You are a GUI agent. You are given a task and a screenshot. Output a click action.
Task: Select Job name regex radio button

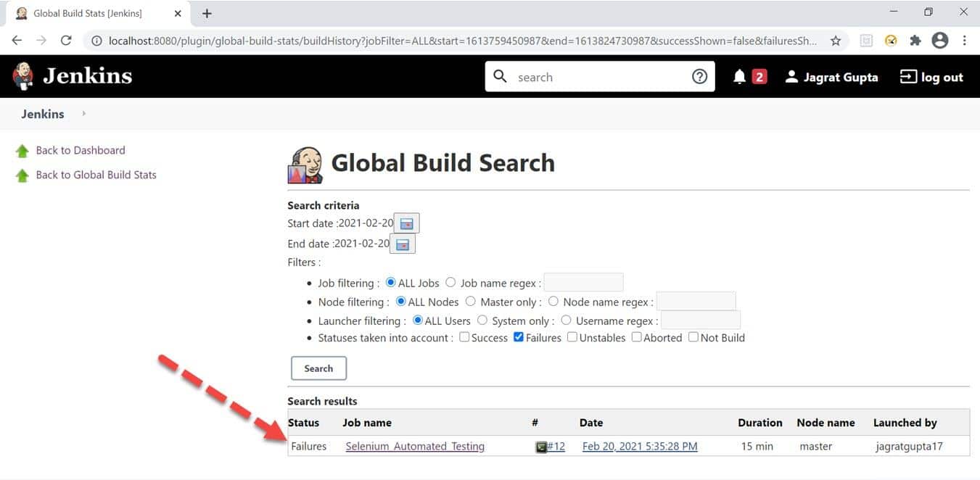point(450,283)
